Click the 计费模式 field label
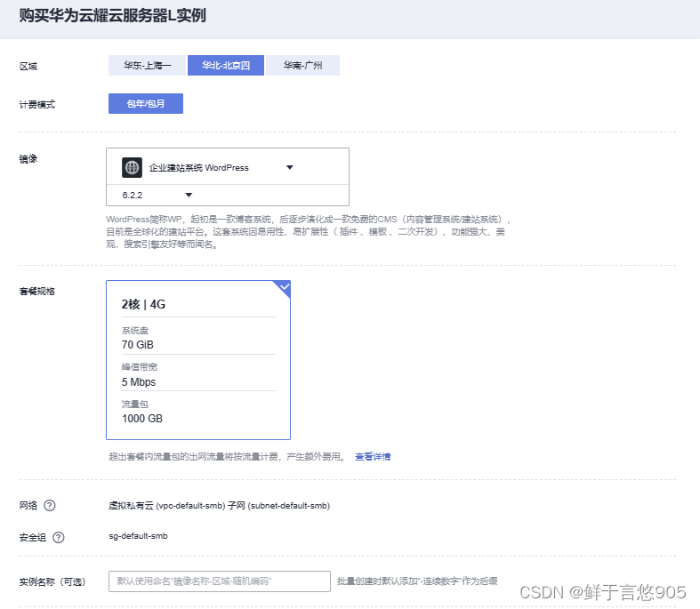The height and width of the screenshot is (609, 700). point(37,104)
